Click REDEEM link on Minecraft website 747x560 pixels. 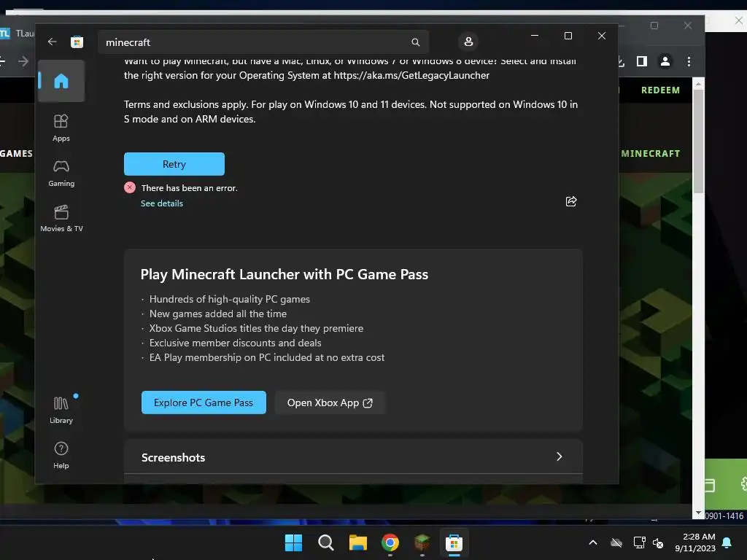[660, 90]
